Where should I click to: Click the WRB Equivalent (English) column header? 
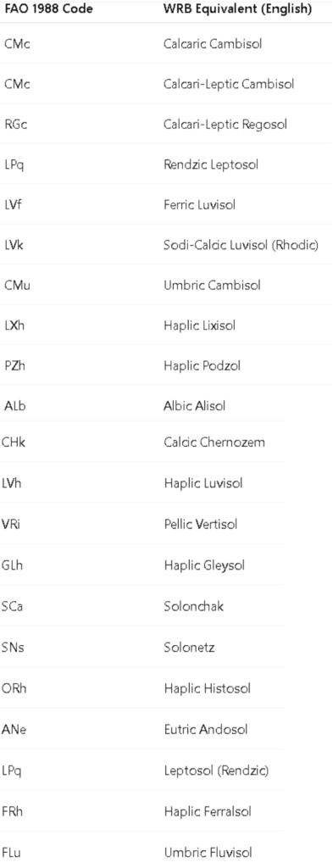tap(238, 9)
